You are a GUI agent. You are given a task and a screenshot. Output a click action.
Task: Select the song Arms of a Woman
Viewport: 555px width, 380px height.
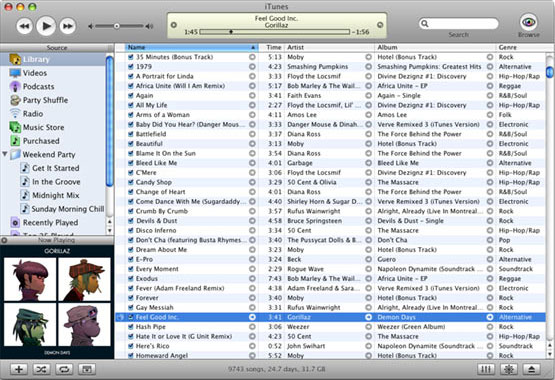(x=163, y=115)
